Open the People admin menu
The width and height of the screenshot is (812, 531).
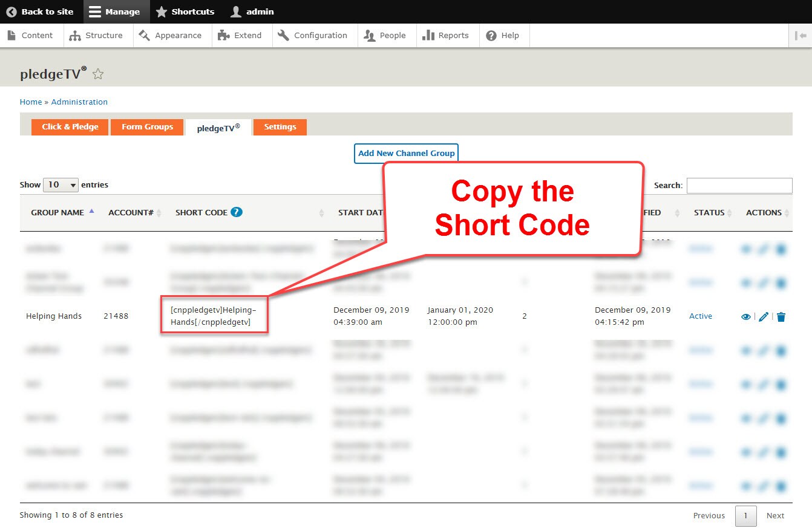(385, 35)
